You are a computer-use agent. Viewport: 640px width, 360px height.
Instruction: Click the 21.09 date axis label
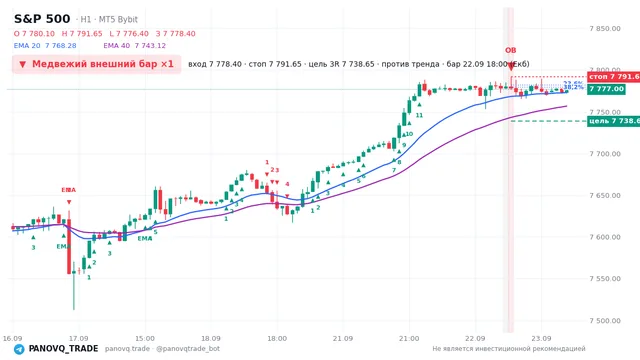343,338
